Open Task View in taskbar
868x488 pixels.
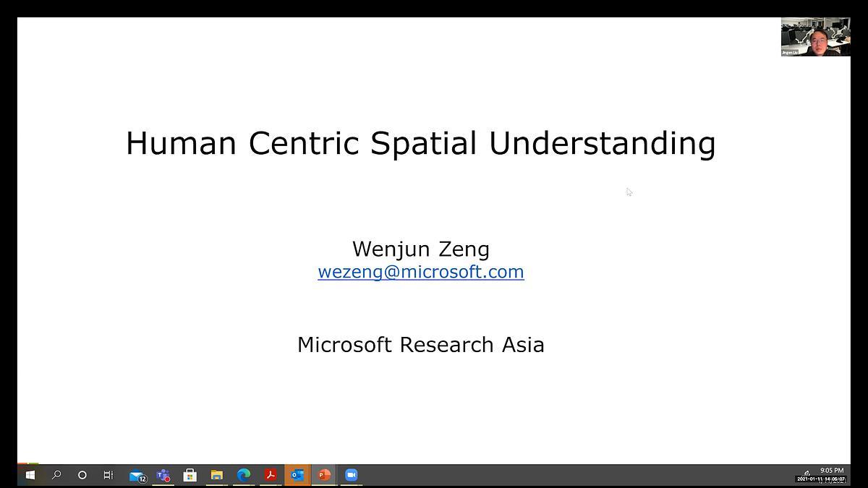click(x=108, y=475)
